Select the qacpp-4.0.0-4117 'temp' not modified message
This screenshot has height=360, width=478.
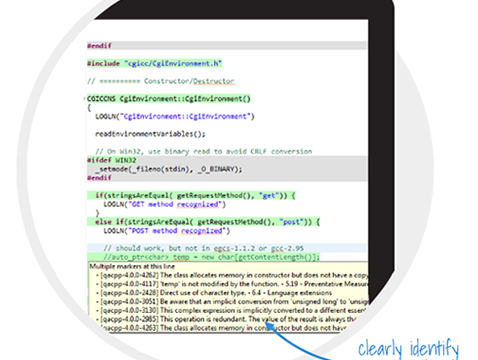click(x=232, y=284)
